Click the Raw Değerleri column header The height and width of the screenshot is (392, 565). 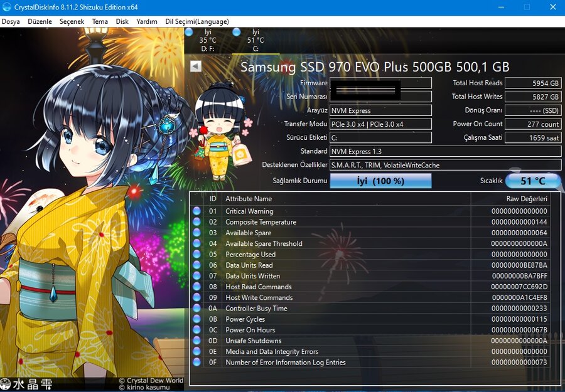tap(510, 199)
